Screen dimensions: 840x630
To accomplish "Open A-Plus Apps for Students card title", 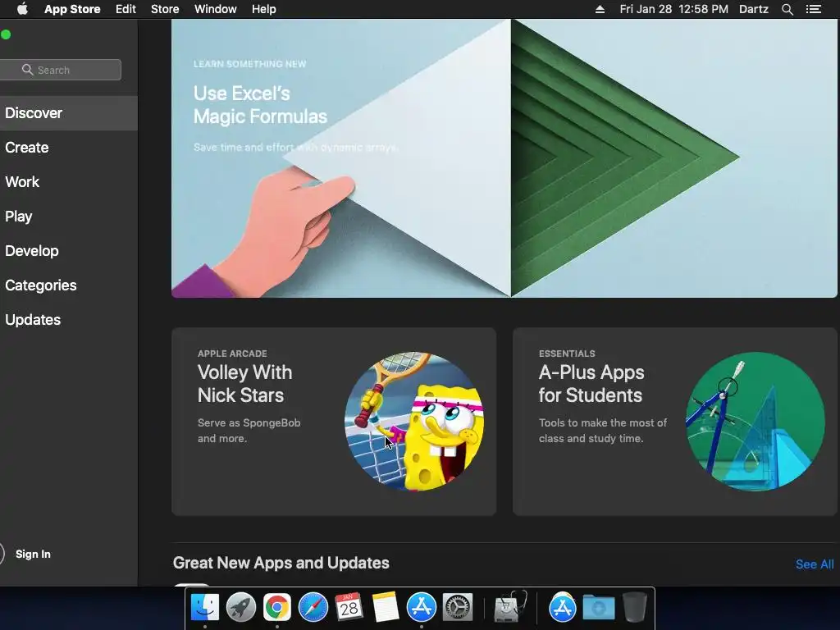I will [591, 384].
